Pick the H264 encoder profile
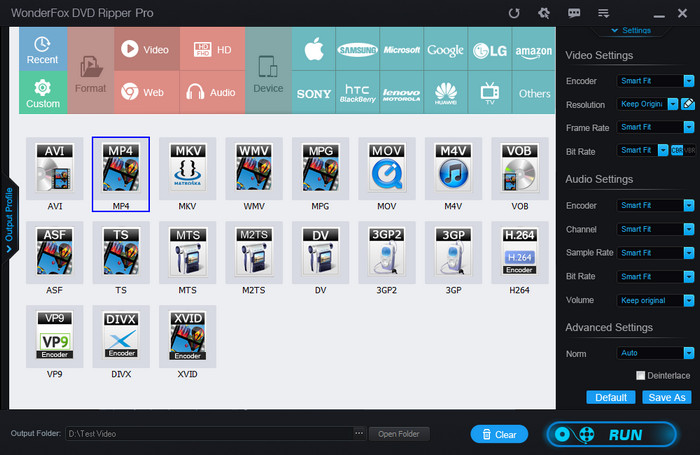The height and width of the screenshot is (455, 700). coord(520,253)
